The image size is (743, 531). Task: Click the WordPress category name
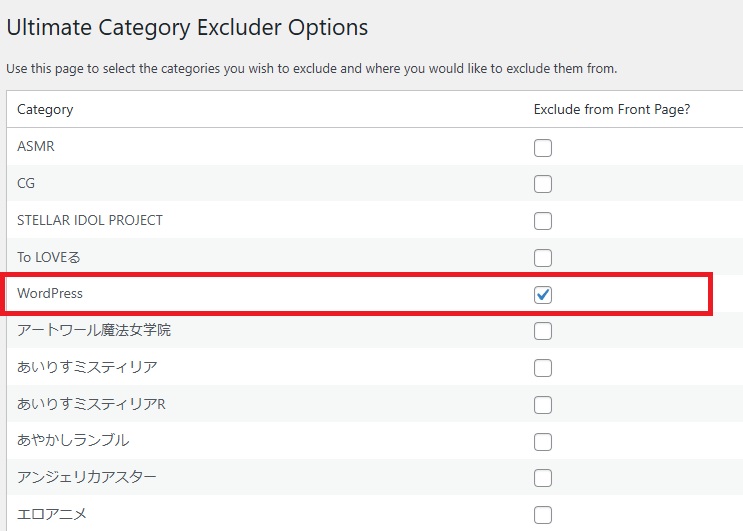click(50, 294)
